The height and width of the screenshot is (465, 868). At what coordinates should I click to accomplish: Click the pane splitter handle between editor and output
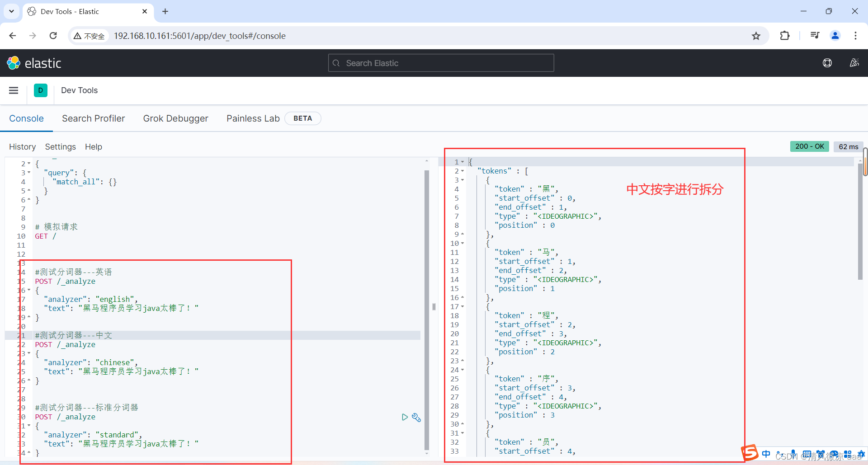434,307
